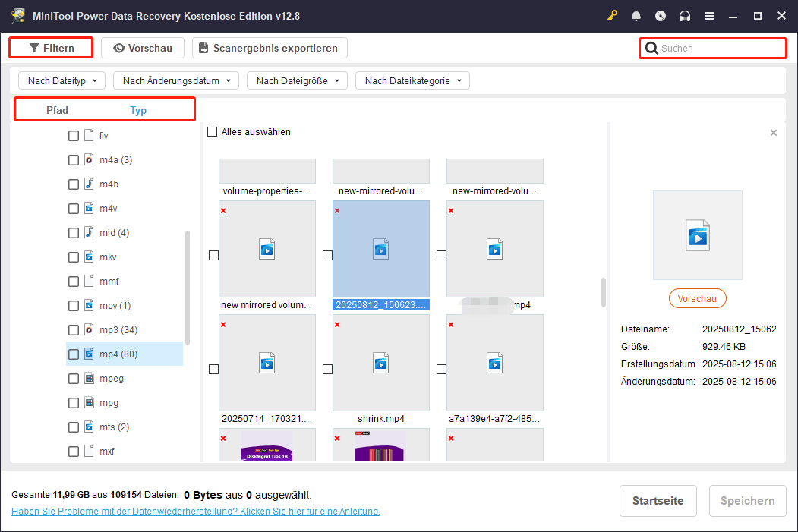Switch to the Pfad tab

pos(57,110)
